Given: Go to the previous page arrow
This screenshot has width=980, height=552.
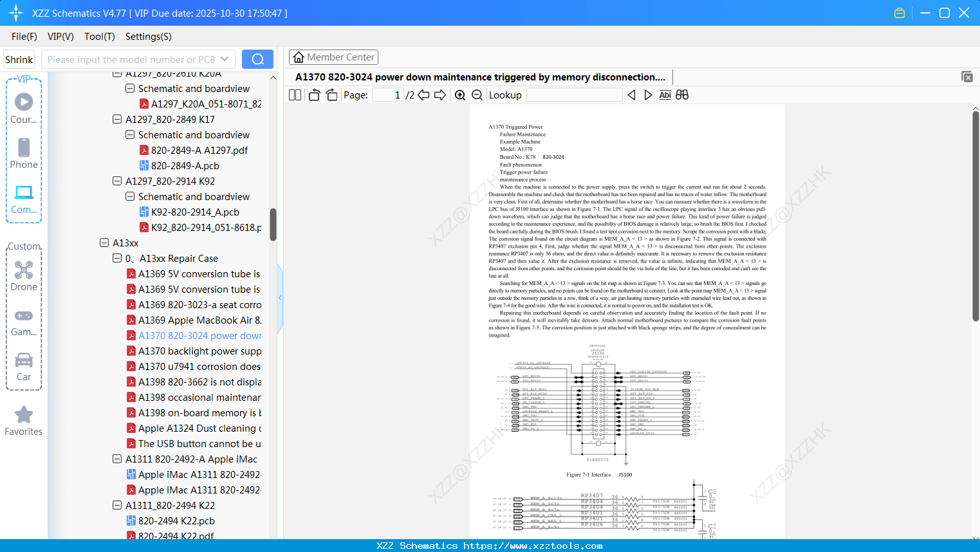Looking at the screenshot, I should 423,95.
